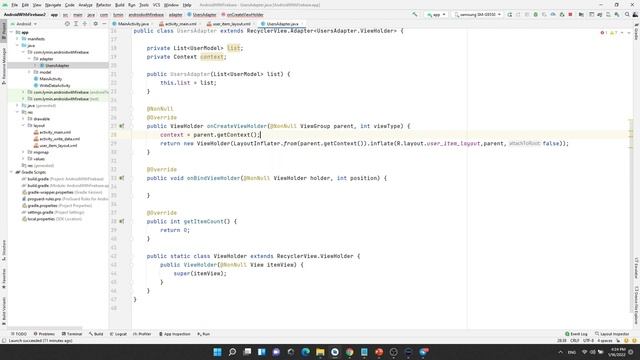This screenshot has width=640, height=360.
Task: Open the Device Manager icon in toolbar
Action: click(x=608, y=14)
